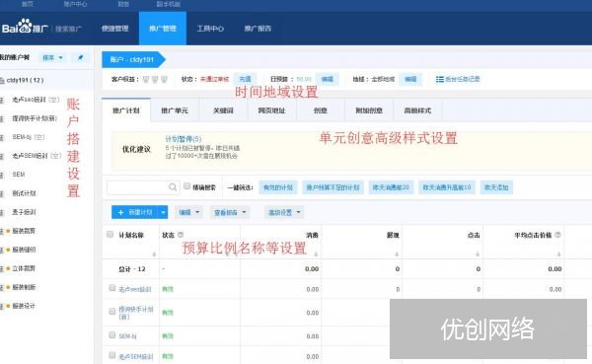Open the 计划暂停(5) suggestion link
The width and height of the screenshot is (592, 364).
(184, 139)
